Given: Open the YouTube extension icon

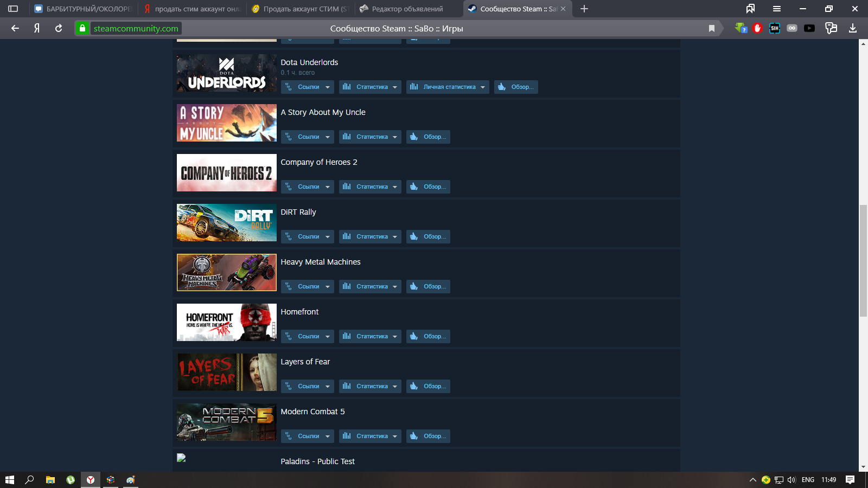Looking at the screenshot, I should coord(809,28).
